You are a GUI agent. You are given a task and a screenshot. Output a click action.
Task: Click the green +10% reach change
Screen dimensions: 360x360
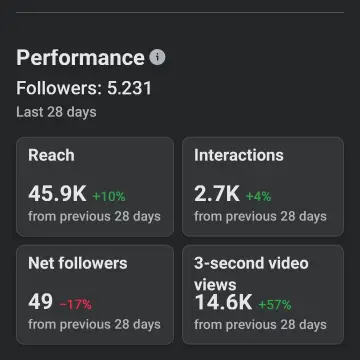[109, 197]
